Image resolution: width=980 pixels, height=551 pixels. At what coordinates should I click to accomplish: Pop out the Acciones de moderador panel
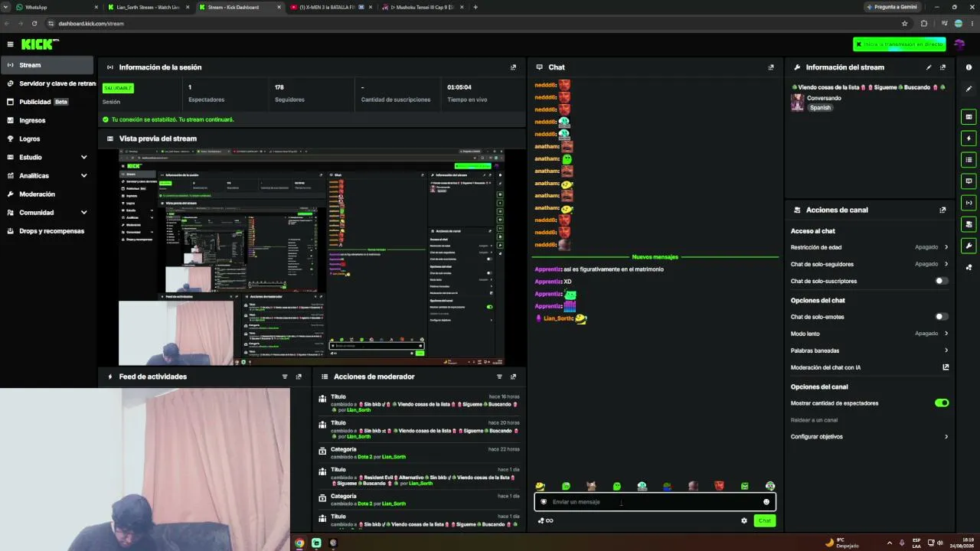point(513,377)
